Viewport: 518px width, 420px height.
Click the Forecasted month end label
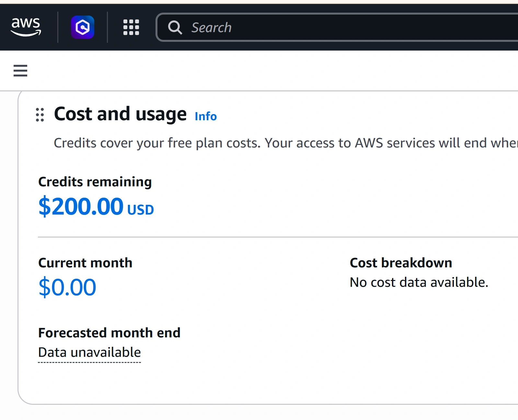(x=109, y=333)
